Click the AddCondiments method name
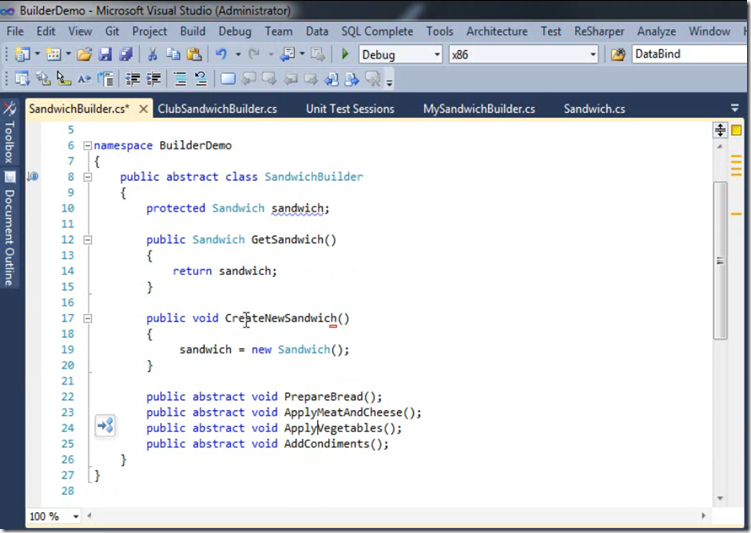Viewport: 751px width, 533px height. [x=327, y=444]
